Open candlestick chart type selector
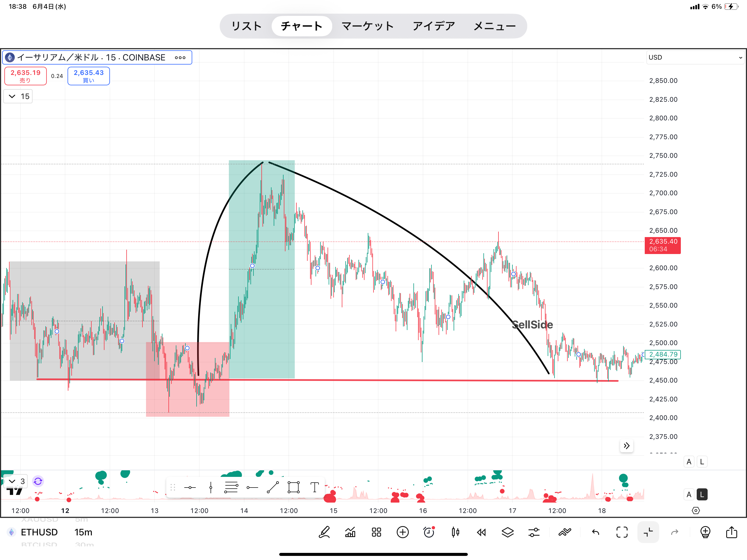The image size is (747, 560). (x=455, y=532)
